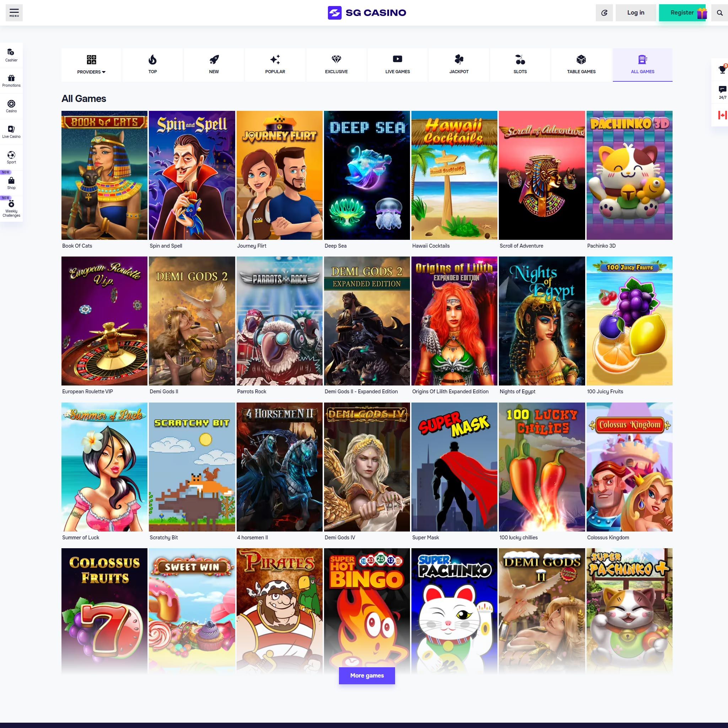
Task: Open the Shop bag icon
Action: coord(11,183)
